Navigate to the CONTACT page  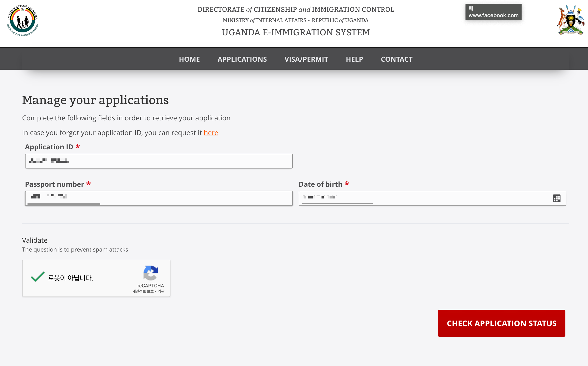[396, 59]
